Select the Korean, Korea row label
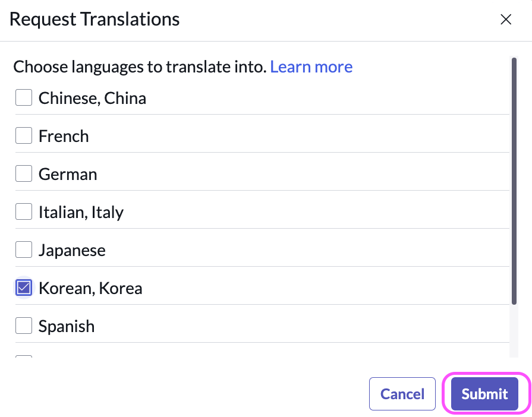This screenshot has width=532, height=417. pos(90,288)
